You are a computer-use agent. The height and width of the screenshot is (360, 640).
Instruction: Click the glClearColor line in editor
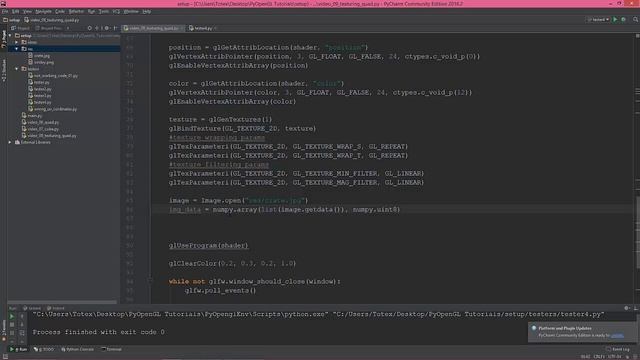pos(232,263)
